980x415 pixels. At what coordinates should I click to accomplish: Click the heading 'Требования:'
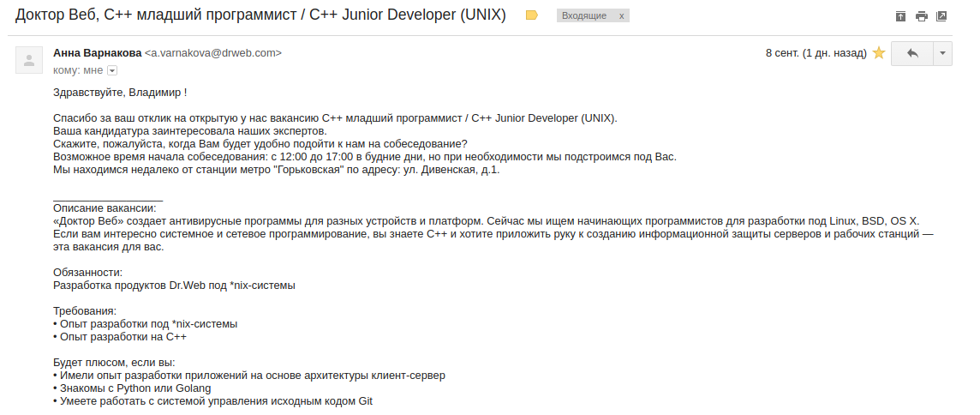85,311
